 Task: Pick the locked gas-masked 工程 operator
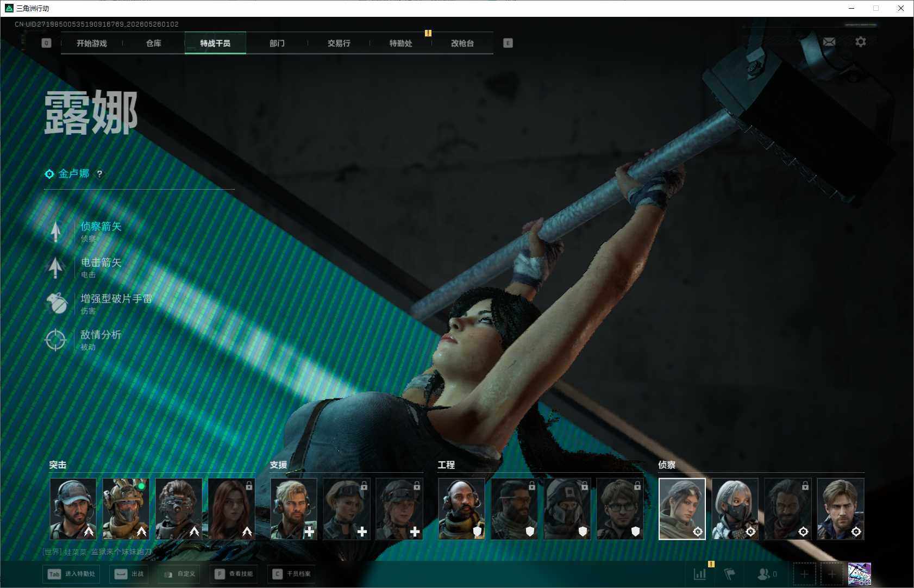coord(567,509)
